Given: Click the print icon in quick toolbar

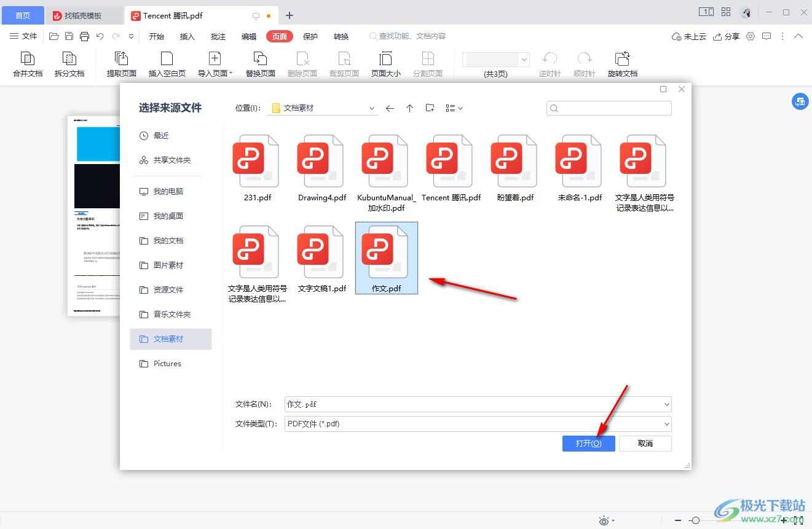Looking at the screenshot, I should (85, 36).
